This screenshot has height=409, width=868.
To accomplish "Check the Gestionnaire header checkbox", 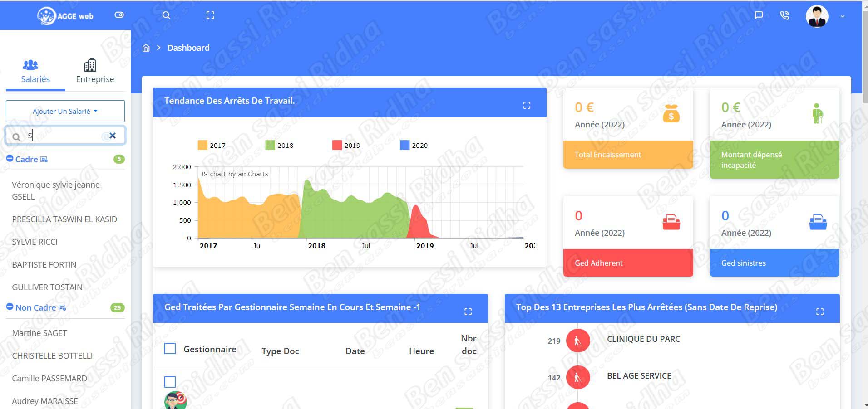I will 170,349.
